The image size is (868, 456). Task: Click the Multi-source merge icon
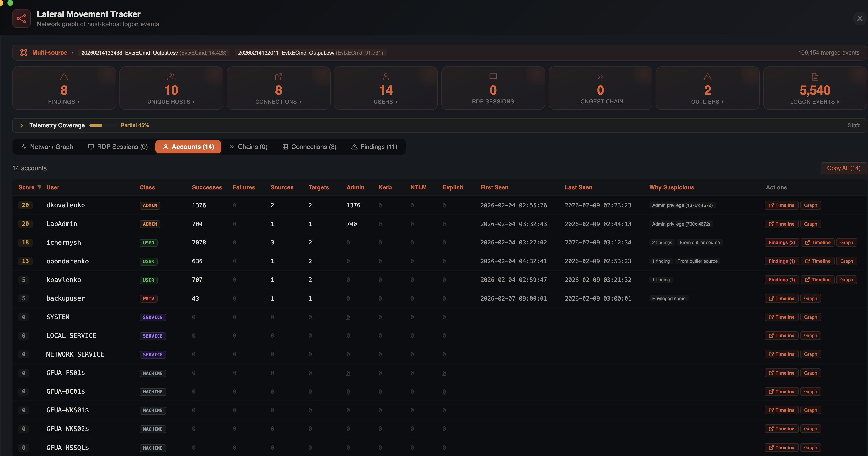click(x=24, y=53)
